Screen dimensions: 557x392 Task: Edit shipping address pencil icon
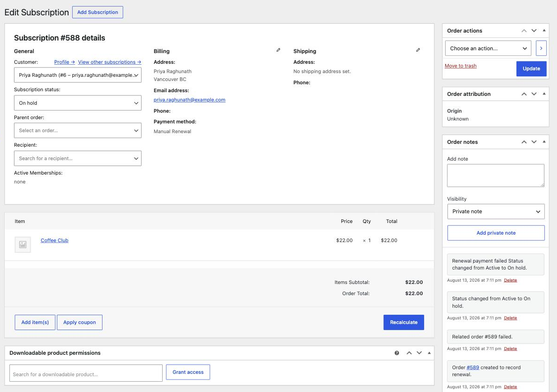(x=418, y=50)
